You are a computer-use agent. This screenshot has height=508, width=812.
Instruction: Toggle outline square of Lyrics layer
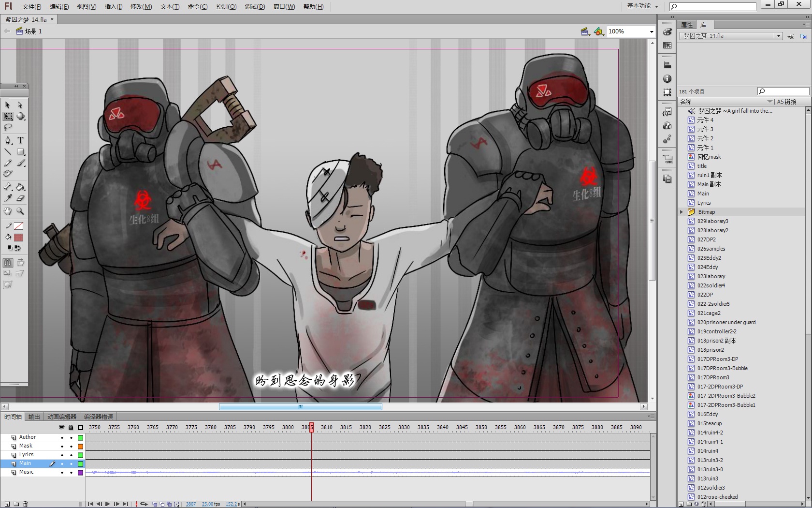(81, 455)
